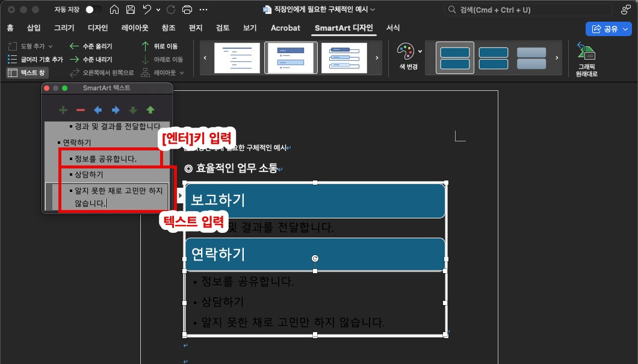Click the Save floppy disk icon
The width and height of the screenshot is (638, 364).
[x=130, y=10]
